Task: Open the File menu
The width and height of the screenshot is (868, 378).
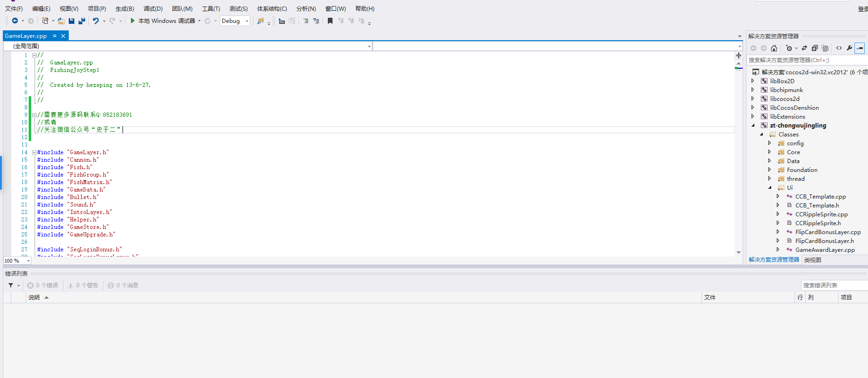Action: click(14, 8)
